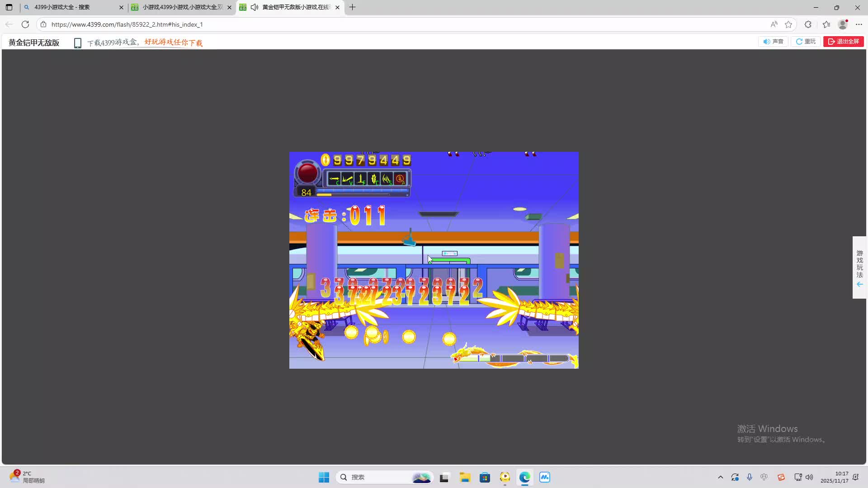Click the red orb in game HUD
This screenshot has height=488, width=868.
(x=307, y=173)
